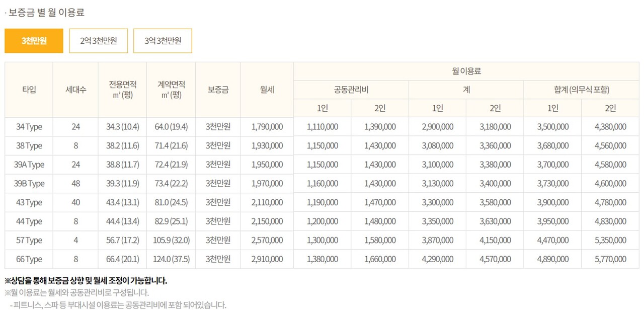This screenshot has width=644, height=310.
Task: Click the 월세 column header
Action: coord(267,90)
